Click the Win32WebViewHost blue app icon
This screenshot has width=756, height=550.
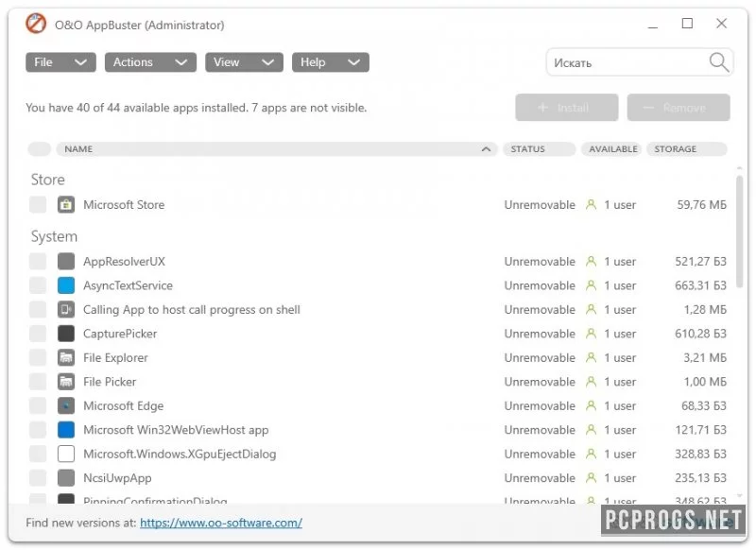tap(66, 429)
